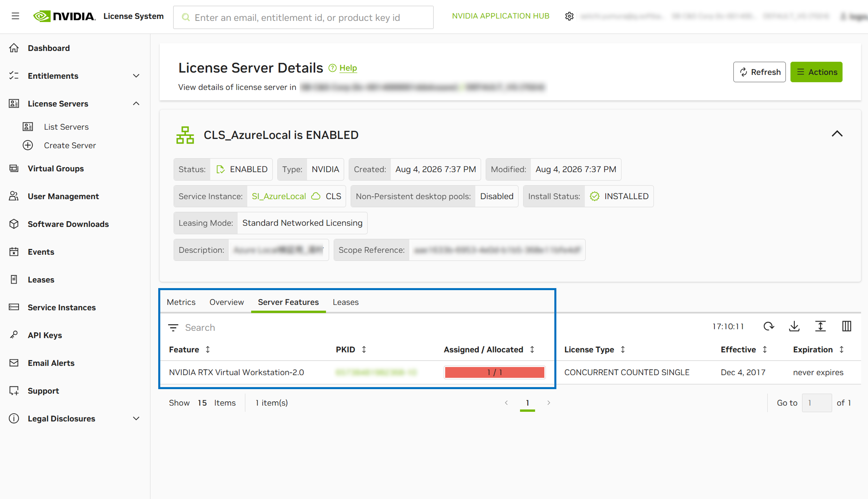Click the User Management people icon
This screenshot has height=499, width=868.
point(14,196)
